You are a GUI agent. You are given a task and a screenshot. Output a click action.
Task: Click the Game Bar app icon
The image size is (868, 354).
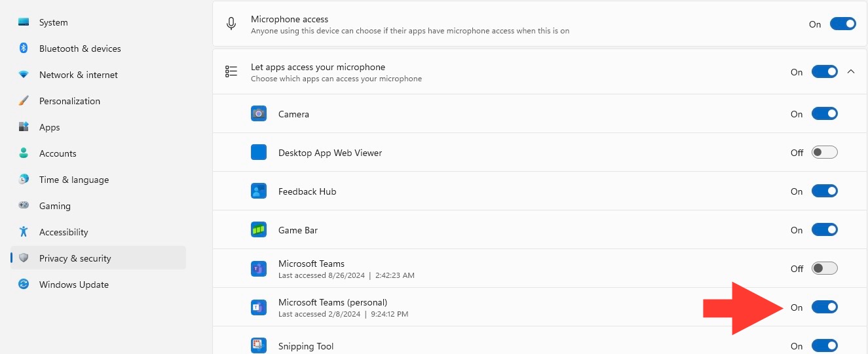(259, 229)
